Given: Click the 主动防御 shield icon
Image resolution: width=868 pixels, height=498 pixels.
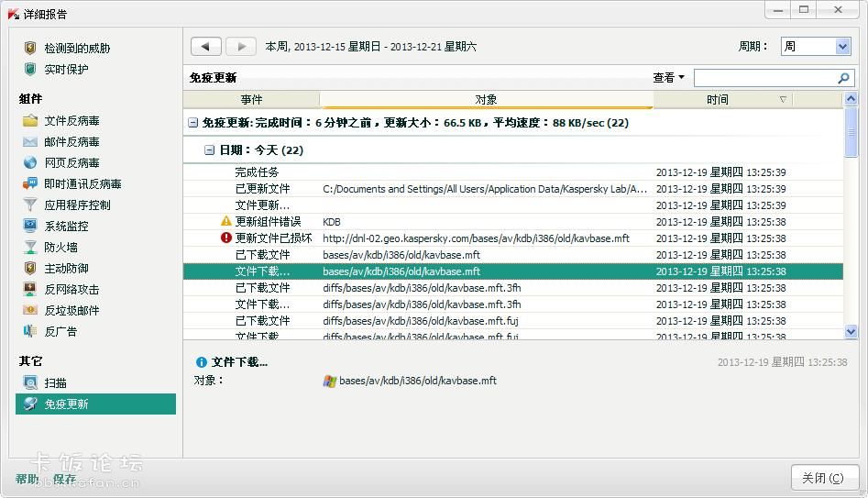Looking at the screenshot, I should [30, 268].
